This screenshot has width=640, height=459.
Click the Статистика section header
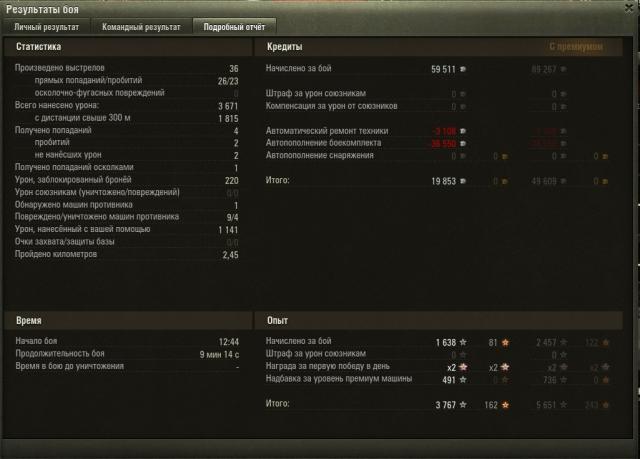pyautogui.click(x=39, y=47)
